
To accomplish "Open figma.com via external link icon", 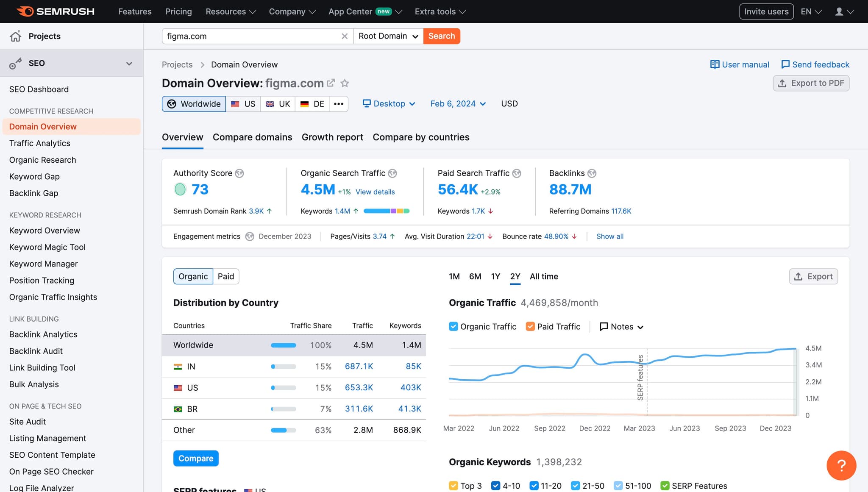I will tap(331, 83).
